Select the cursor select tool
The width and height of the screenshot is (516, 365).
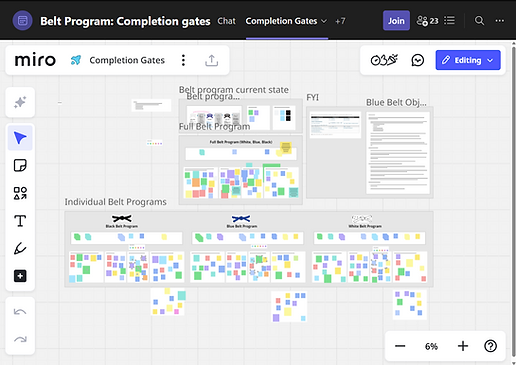pos(20,138)
